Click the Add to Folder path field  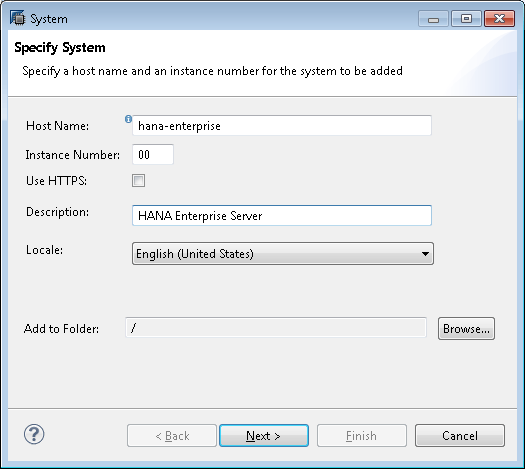click(276, 328)
